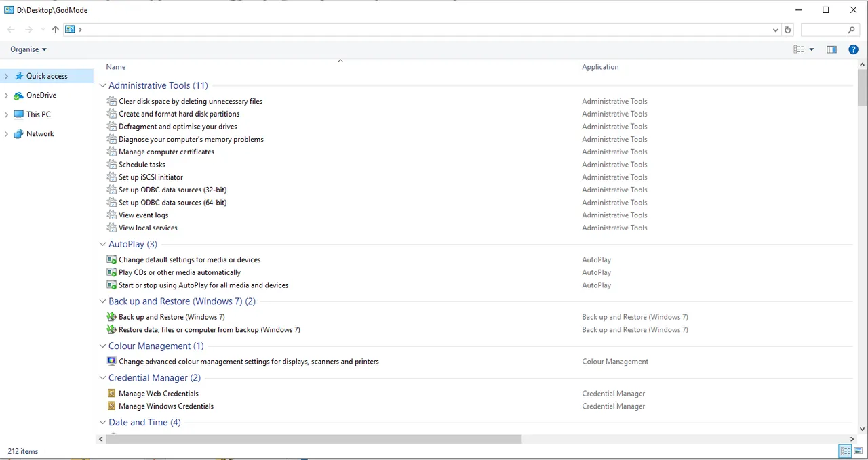Viewport: 868px width, 460px height.
Task: Click the icon beside 'Manage computer certificates'
Action: click(x=112, y=152)
